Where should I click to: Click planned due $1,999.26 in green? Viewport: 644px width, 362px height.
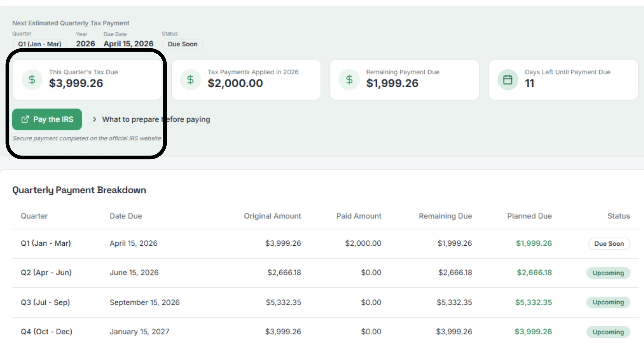pyautogui.click(x=534, y=243)
